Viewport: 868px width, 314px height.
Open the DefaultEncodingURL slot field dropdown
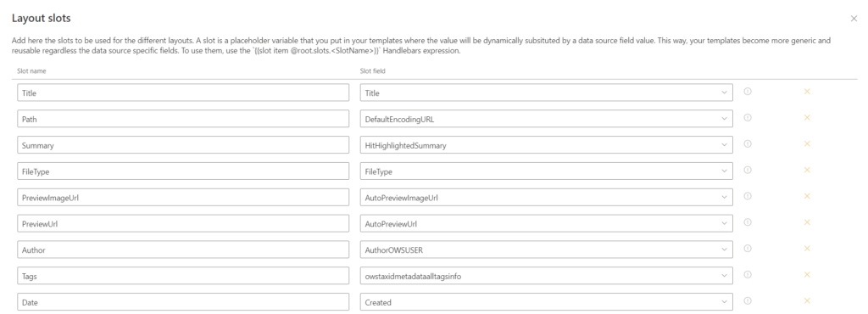click(547, 119)
